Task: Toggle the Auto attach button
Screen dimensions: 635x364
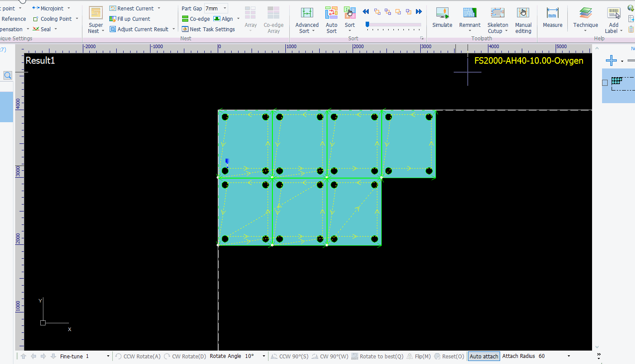Action: click(x=484, y=356)
